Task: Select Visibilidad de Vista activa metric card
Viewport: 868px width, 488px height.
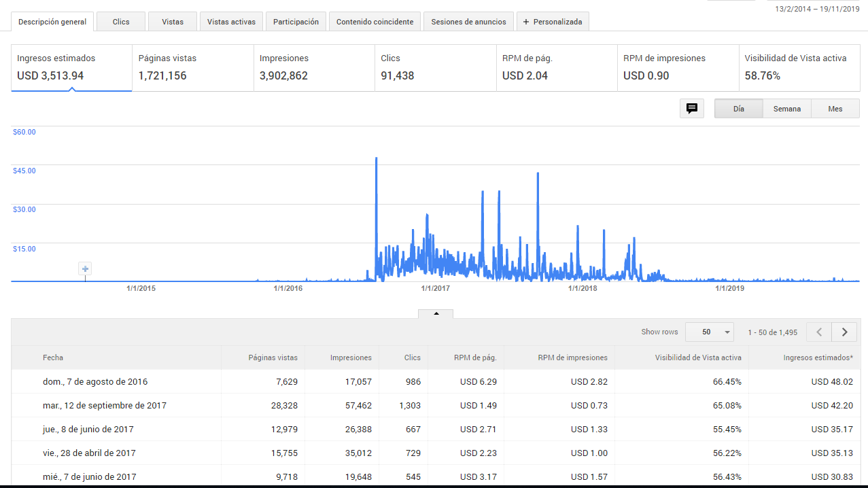Action: coord(799,68)
